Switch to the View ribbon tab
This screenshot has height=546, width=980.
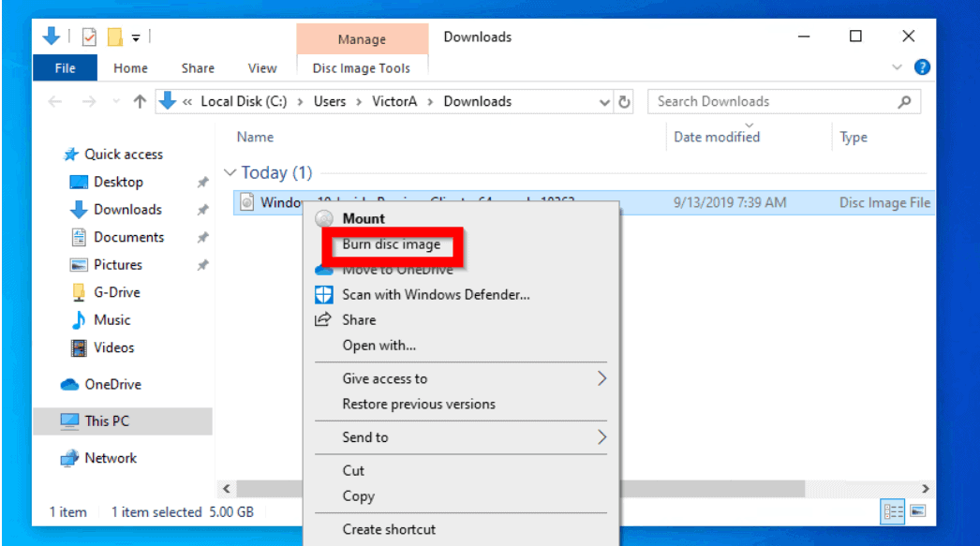click(262, 68)
